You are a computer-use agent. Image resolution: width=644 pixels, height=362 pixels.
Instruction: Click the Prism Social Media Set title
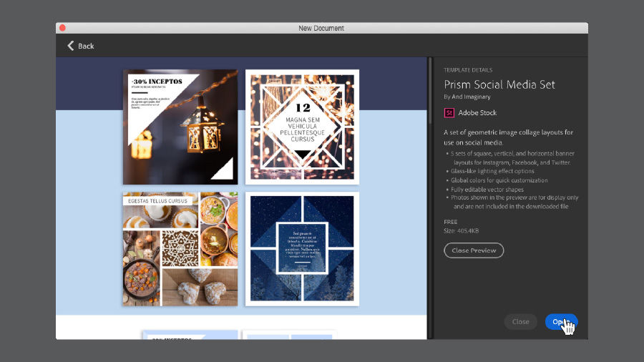499,84
